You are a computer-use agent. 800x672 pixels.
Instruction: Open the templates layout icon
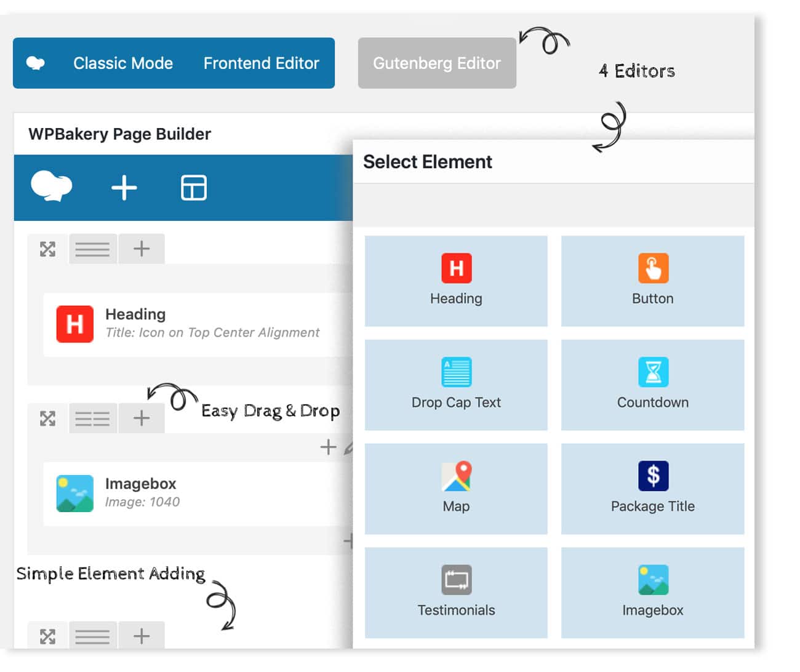click(x=194, y=188)
